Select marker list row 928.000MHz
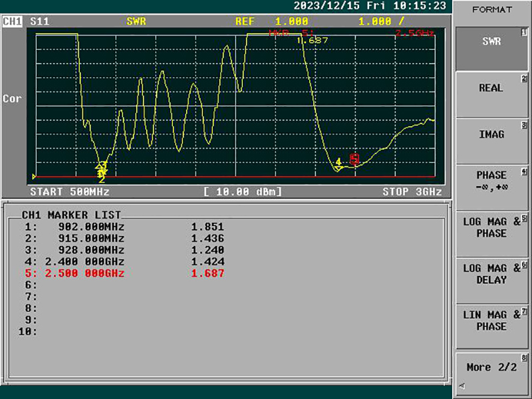Image resolution: width=532 pixels, height=399 pixels. [x=124, y=250]
